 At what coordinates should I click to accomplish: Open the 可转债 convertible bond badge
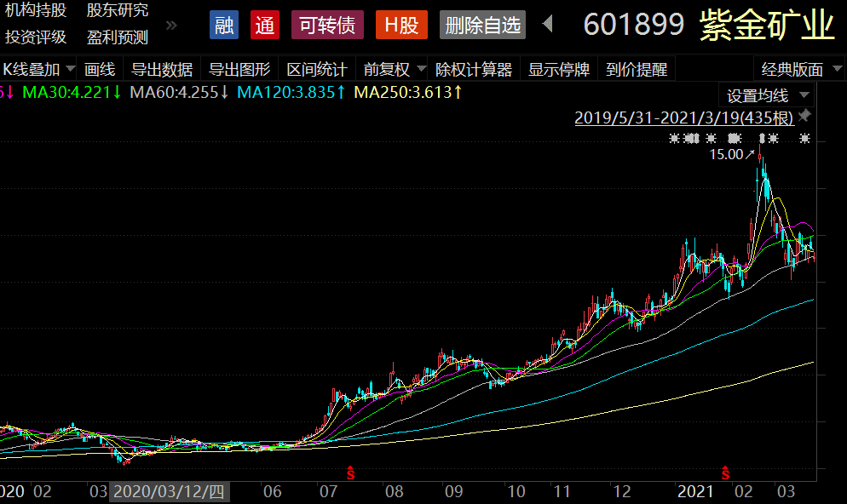coord(327,25)
